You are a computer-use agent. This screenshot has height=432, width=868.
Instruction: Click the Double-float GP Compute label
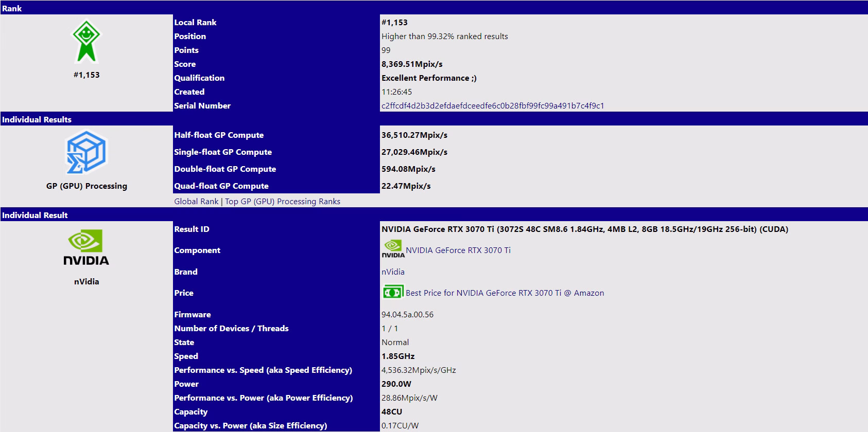pyautogui.click(x=225, y=169)
